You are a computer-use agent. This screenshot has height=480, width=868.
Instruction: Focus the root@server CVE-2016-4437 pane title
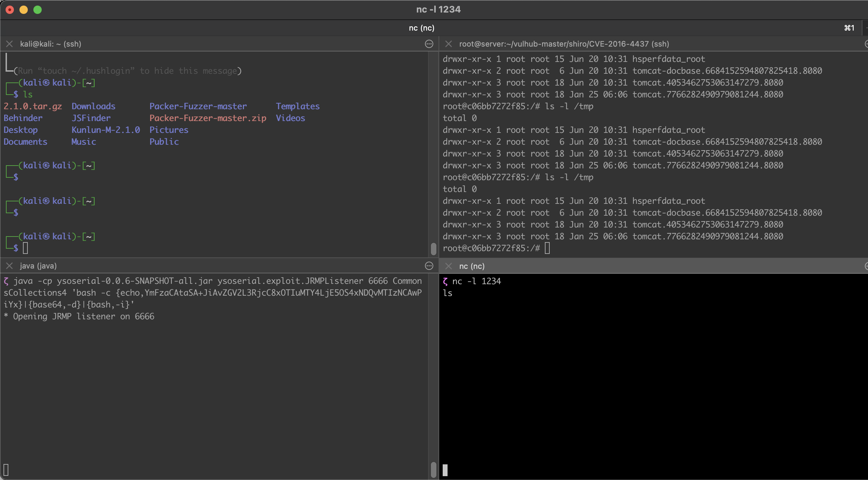(564, 44)
